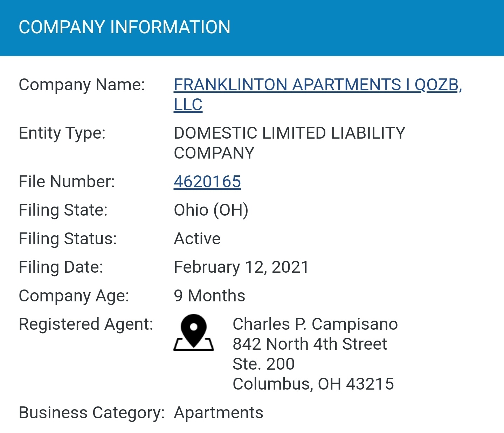Click the Active status value
The image size is (504, 433).
[x=197, y=239]
